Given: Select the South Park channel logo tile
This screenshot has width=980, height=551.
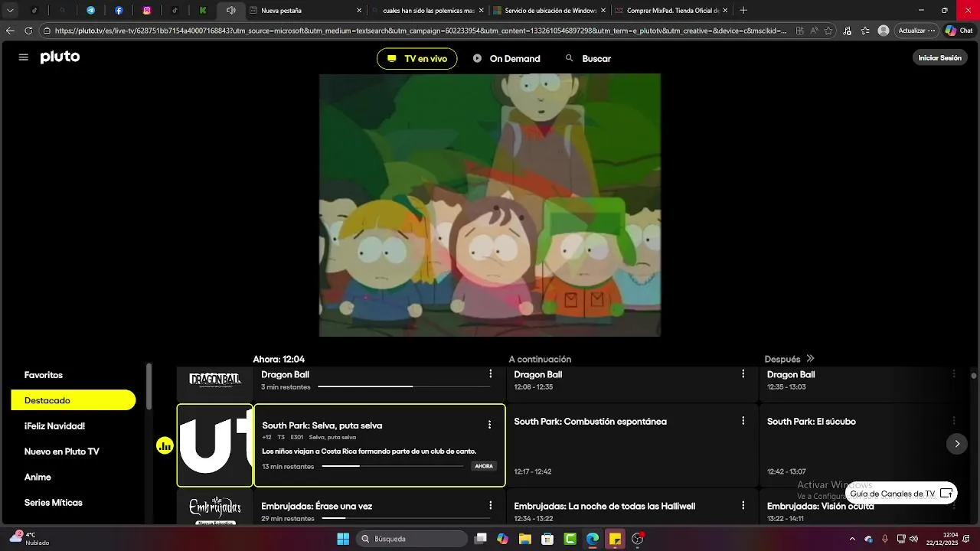Looking at the screenshot, I should (x=215, y=445).
